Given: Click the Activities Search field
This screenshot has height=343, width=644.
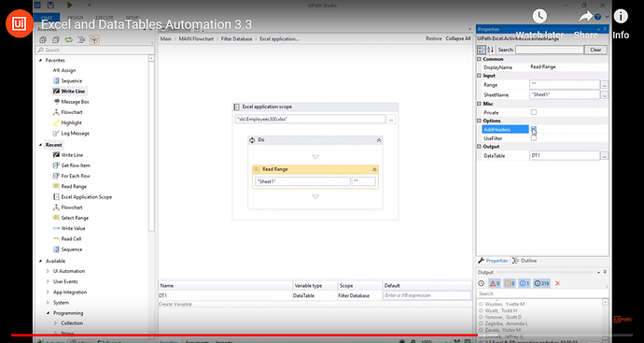Looking at the screenshot, I should coord(95,50).
